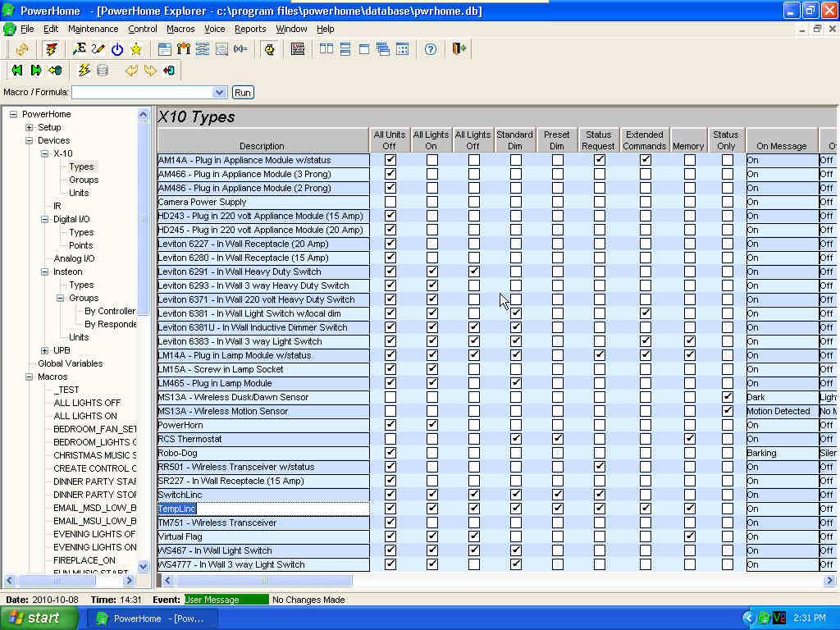Viewport: 840px width, 630px height.
Task: Click the yellow star toolbar icon
Action: tap(136, 49)
